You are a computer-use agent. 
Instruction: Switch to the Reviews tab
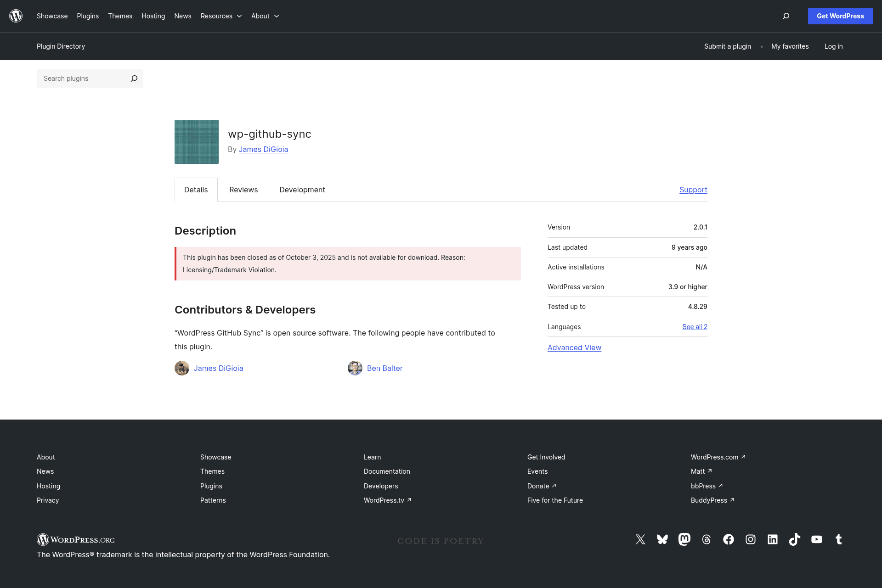tap(243, 190)
